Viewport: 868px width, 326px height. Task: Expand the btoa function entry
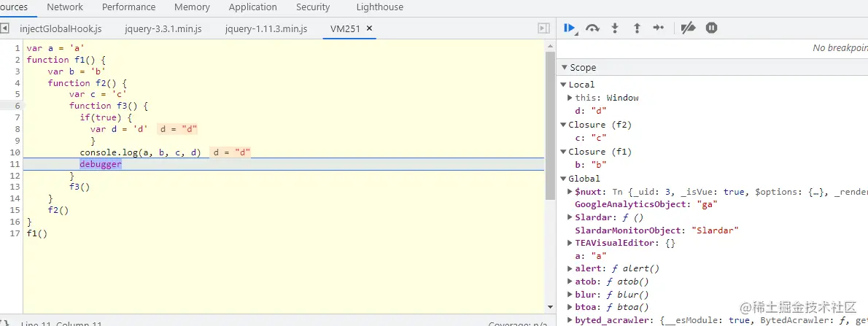(570, 307)
